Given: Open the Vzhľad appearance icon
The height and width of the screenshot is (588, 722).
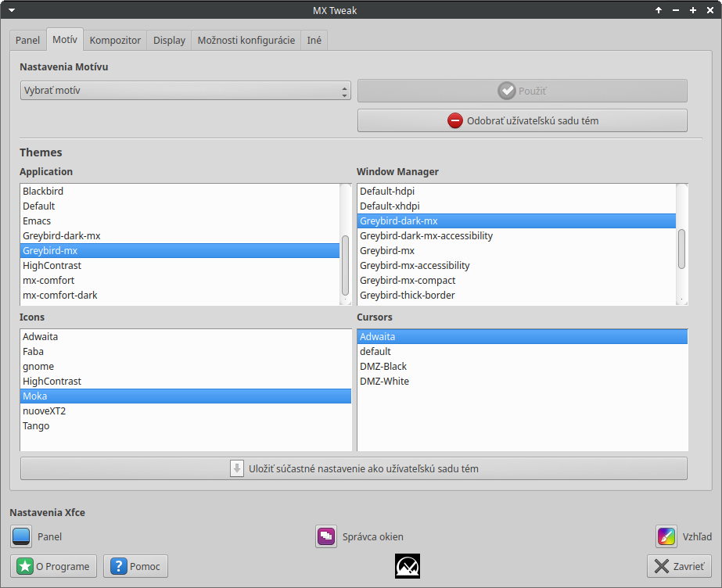Looking at the screenshot, I should [666, 536].
